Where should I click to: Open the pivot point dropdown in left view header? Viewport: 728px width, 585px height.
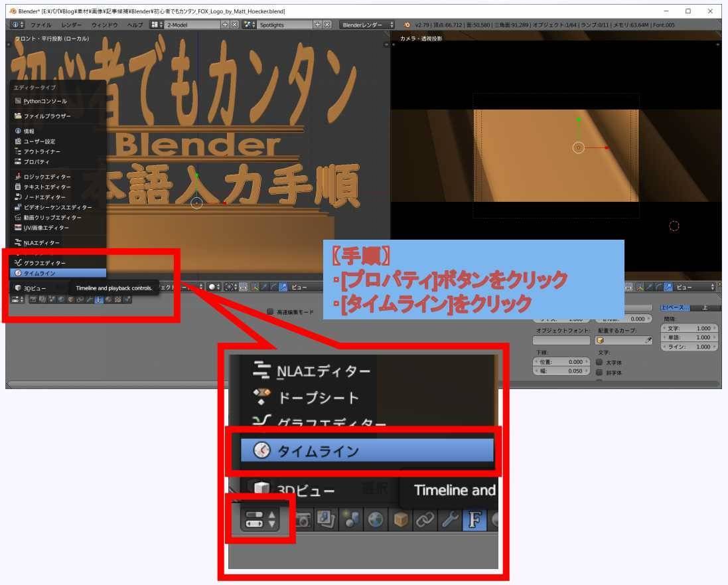pos(230,287)
